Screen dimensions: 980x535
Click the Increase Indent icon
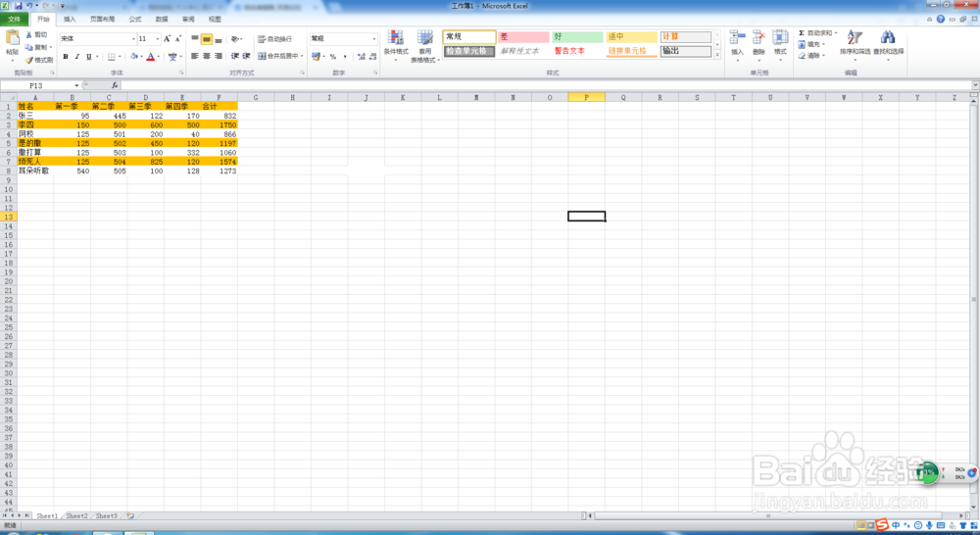point(246,56)
